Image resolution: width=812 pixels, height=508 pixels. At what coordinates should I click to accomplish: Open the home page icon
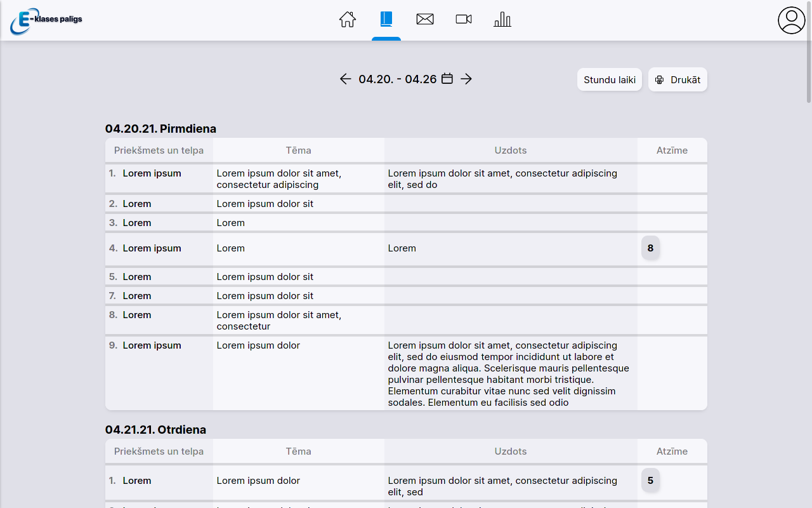(348, 20)
